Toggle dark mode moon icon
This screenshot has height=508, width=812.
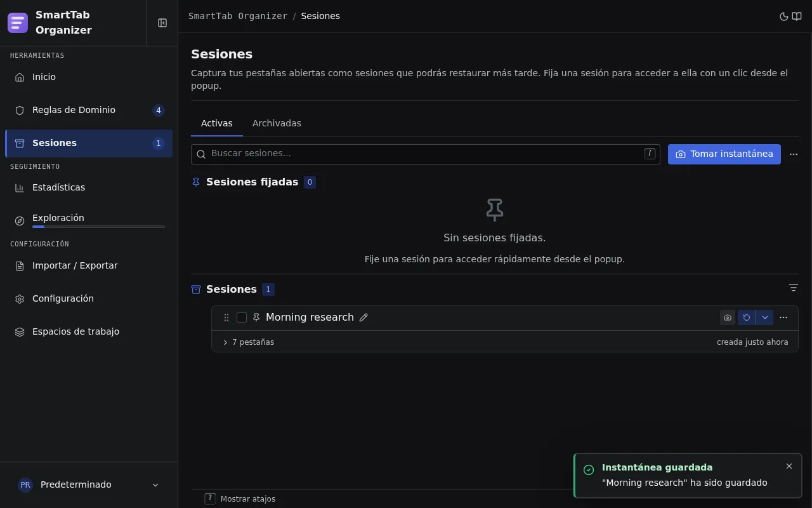click(x=784, y=17)
